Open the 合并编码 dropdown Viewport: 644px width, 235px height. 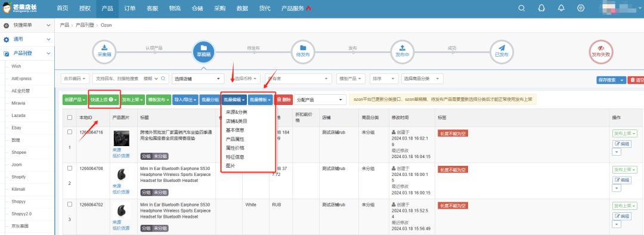coord(75,79)
